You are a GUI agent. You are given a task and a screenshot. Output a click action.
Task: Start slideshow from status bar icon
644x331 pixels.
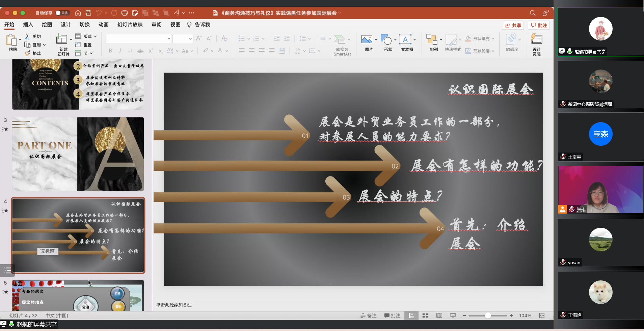(453, 315)
